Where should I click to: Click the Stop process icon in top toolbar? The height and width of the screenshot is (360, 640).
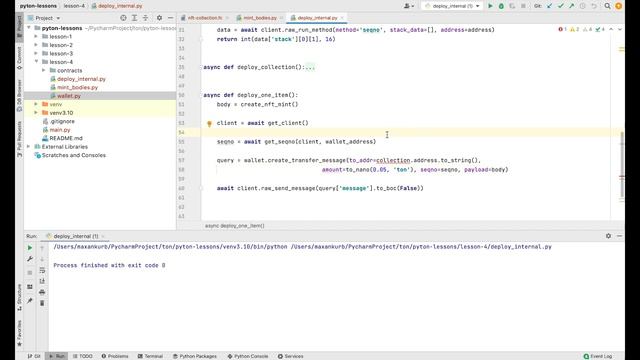tap(523, 6)
